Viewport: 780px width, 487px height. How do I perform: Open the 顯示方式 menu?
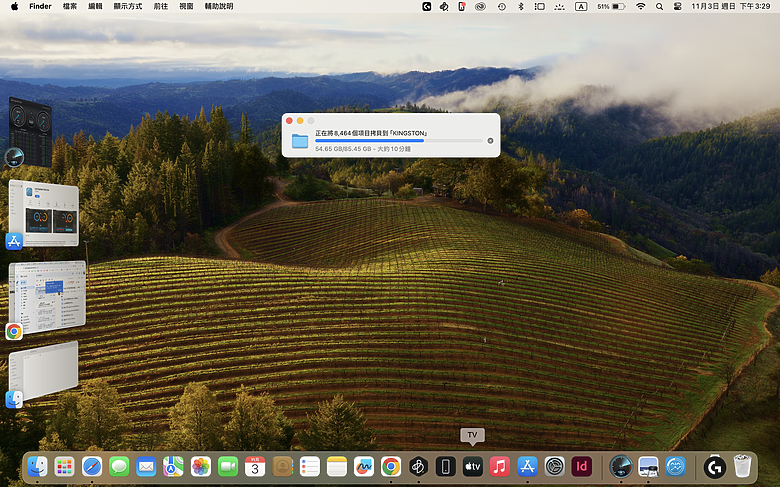(x=128, y=6)
